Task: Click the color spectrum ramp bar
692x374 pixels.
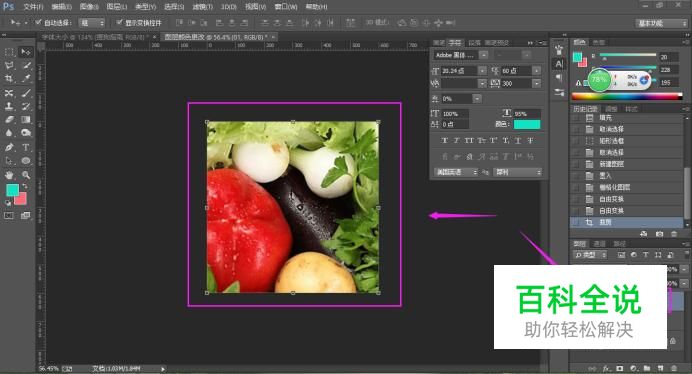Action: point(627,96)
